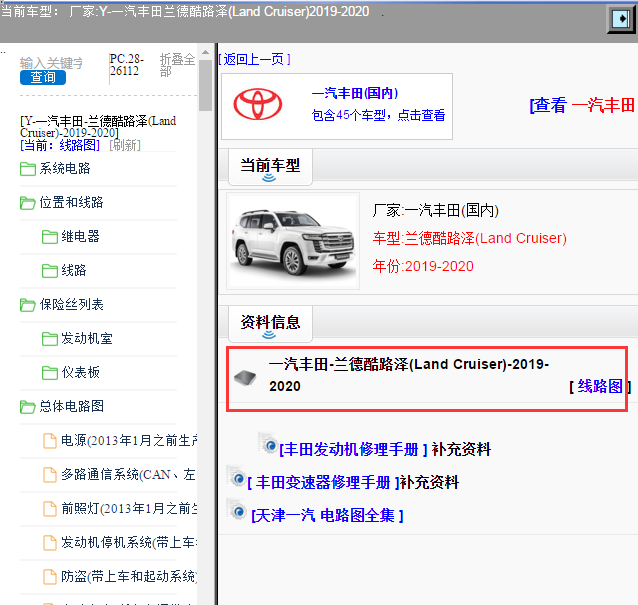Click the Toyota logo icon
The height and width of the screenshot is (605, 638).
[x=258, y=104]
